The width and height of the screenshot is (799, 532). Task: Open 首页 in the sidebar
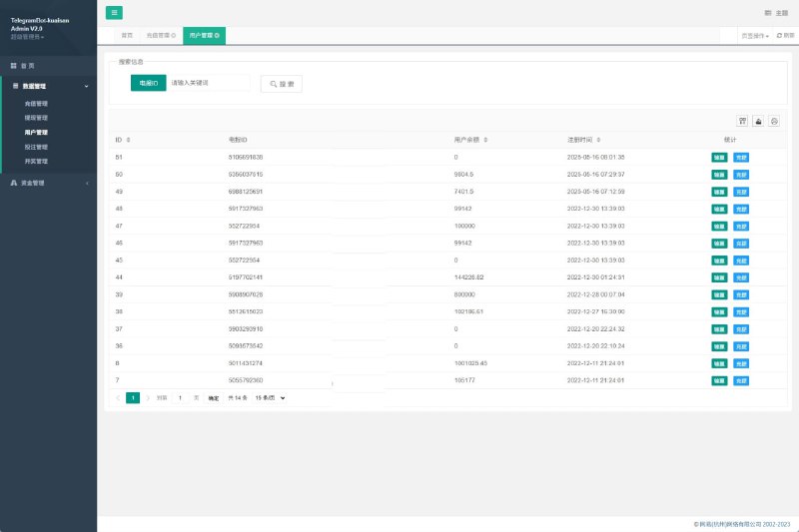(x=28, y=66)
